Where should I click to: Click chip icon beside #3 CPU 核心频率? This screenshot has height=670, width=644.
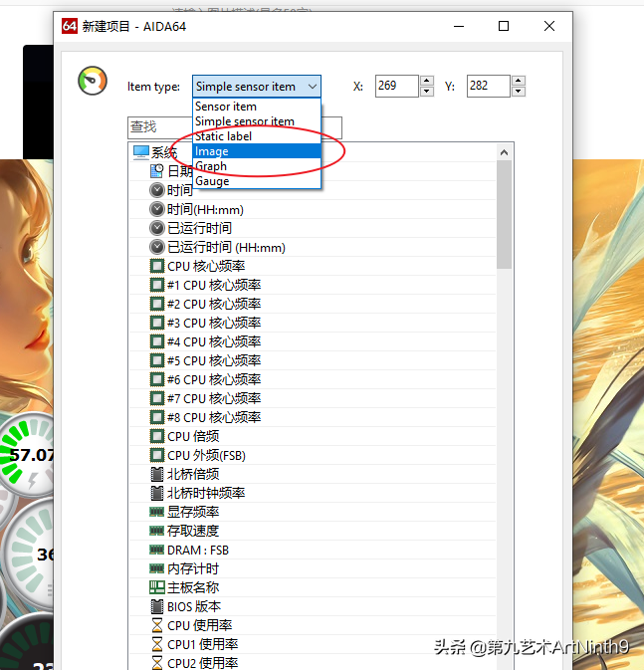tap(157, 323)
